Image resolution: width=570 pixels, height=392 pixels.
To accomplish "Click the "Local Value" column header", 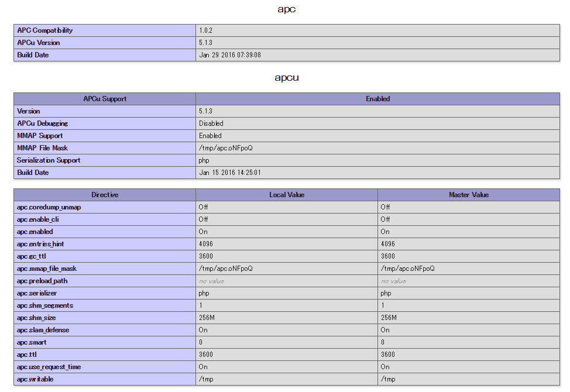I will 287,195.
